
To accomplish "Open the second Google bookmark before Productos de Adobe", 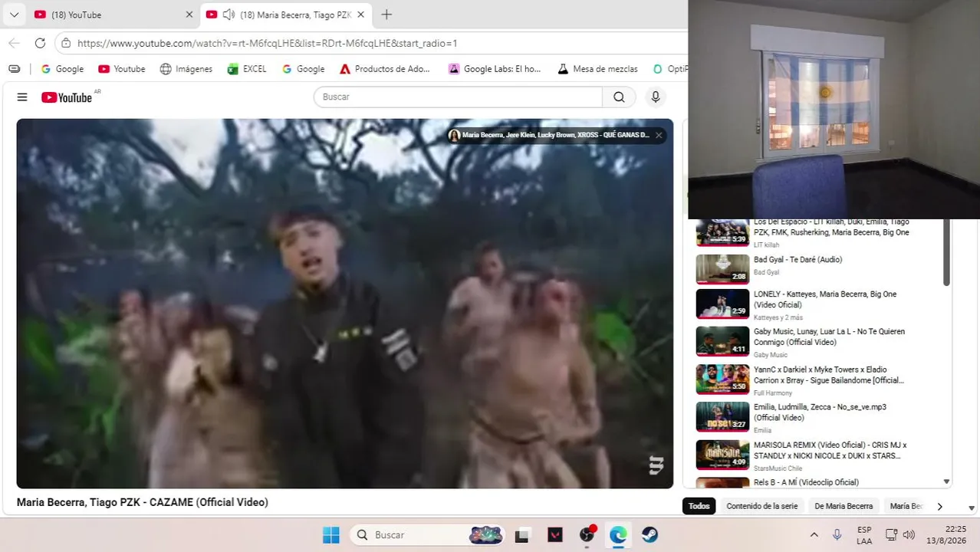I will click(303, 69).
